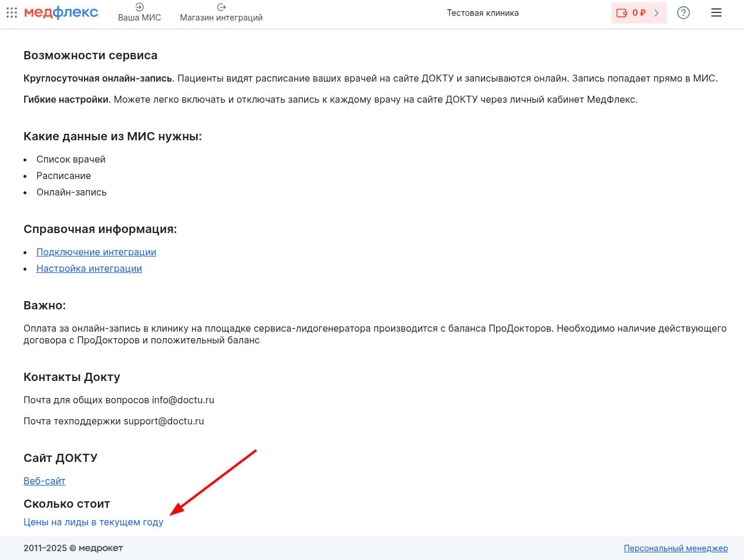
Task: Click the Магазин интеграций exit icon
Action: [221, 7]
